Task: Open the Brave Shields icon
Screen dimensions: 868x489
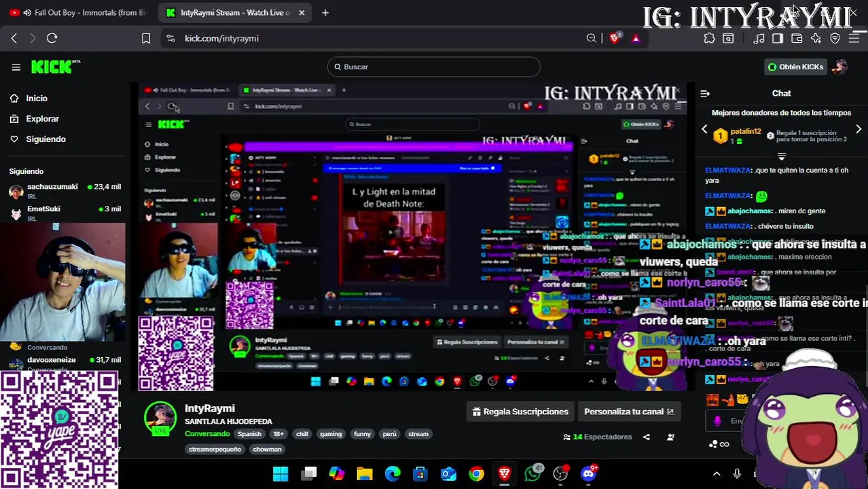Action: coord(615,39)
